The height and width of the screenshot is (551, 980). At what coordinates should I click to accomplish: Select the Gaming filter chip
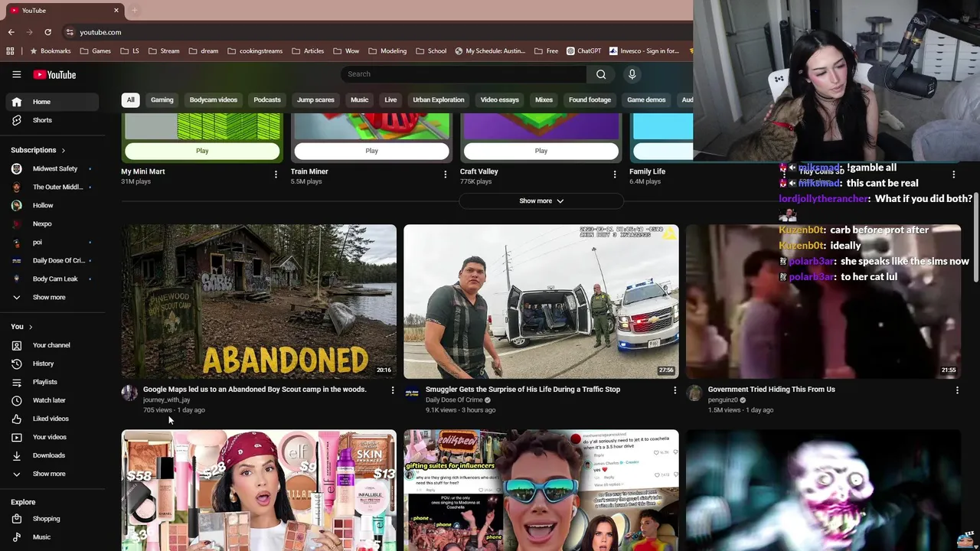pos(162,99)
